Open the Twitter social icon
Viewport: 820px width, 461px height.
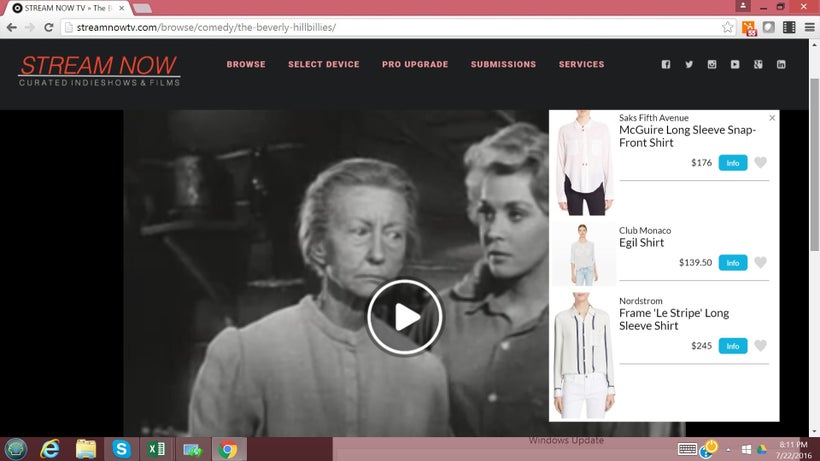point(689,64)
